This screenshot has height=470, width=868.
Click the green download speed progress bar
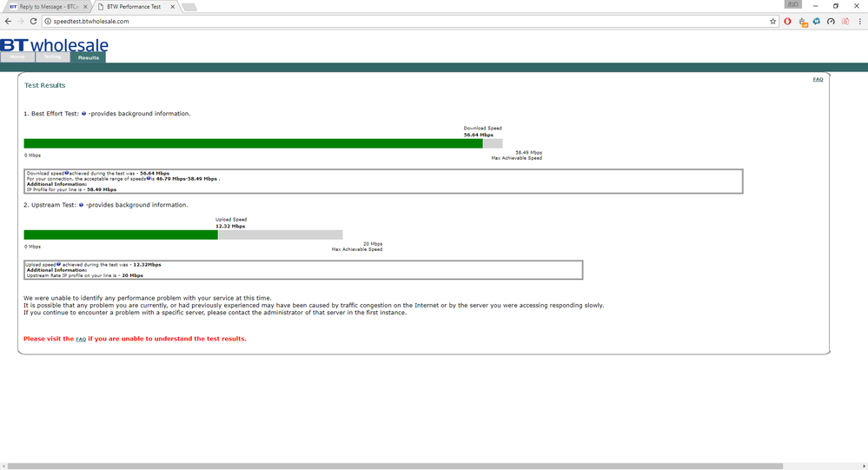click(253, 143)
